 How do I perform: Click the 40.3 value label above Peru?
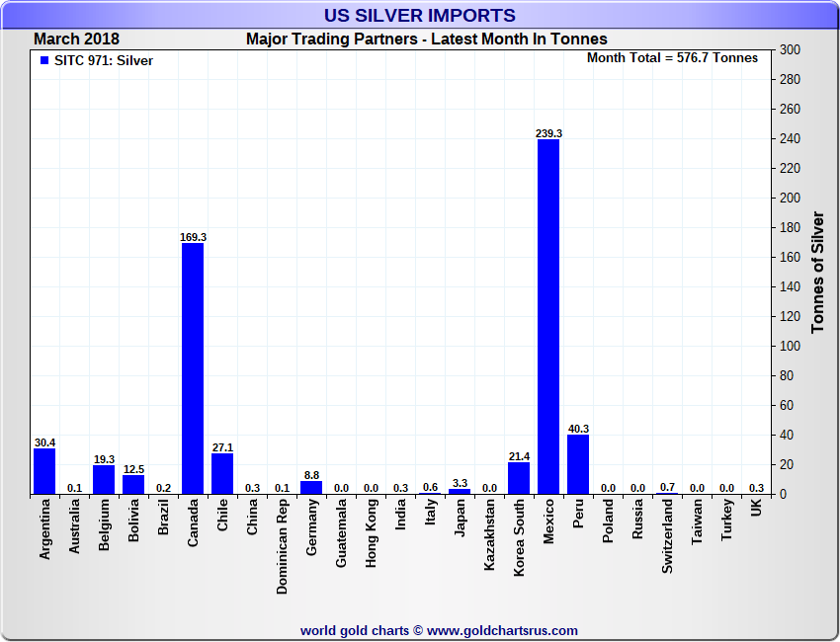coord(578,429)
